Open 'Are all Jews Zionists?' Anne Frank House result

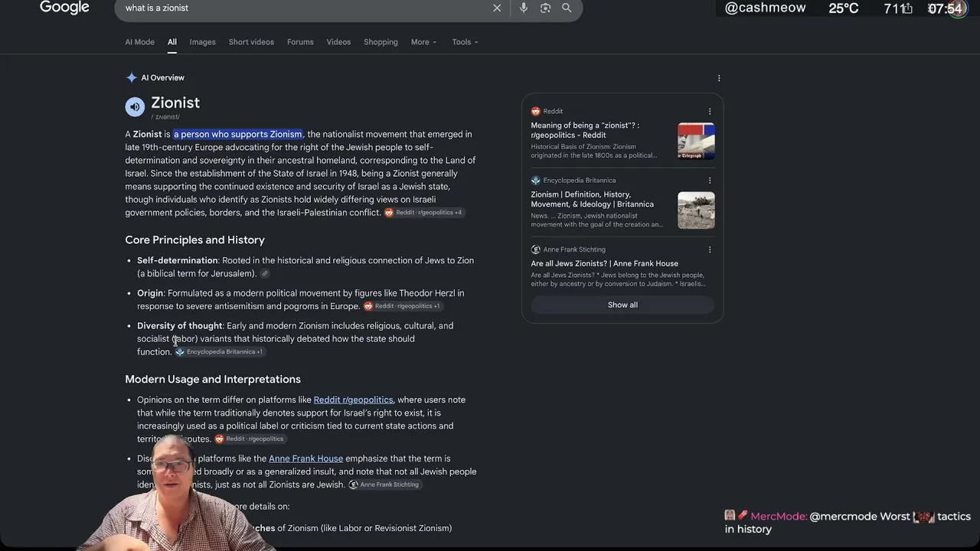pos(605,263)
